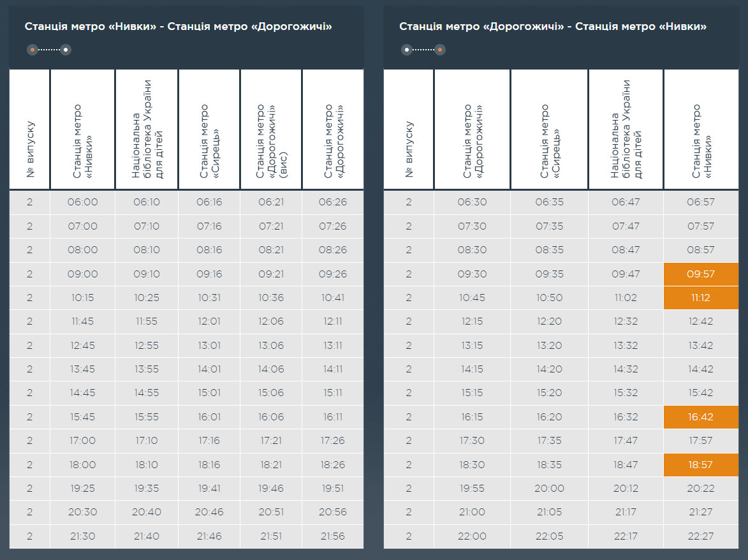Select the highlighted 11:12 arrival cell
Screen dimensions: 748x560
coord(701,298)
